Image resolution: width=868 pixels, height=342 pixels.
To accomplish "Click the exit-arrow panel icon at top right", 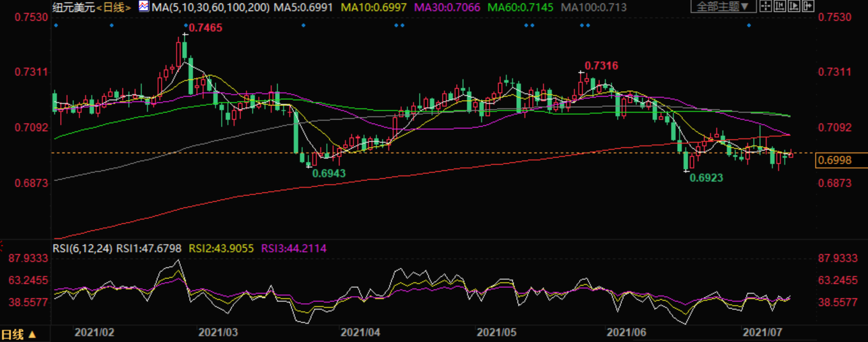I will [807, 7].
